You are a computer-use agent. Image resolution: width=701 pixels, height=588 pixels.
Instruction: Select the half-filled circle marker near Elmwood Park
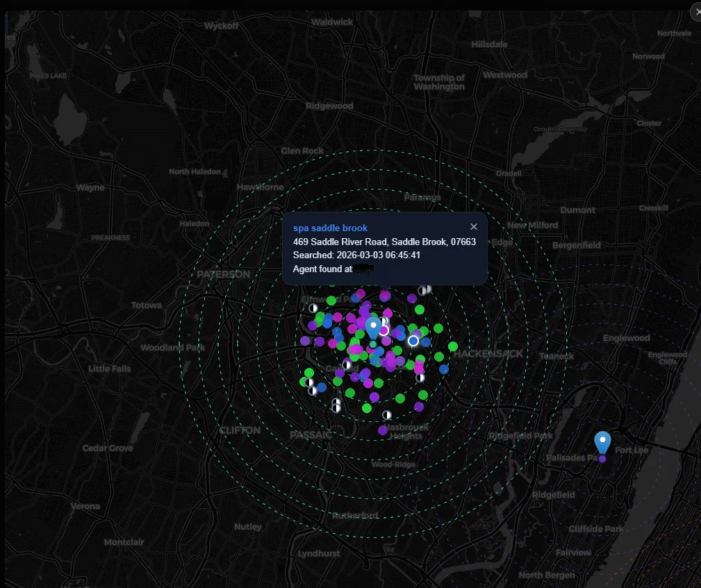tap(313, 308)
